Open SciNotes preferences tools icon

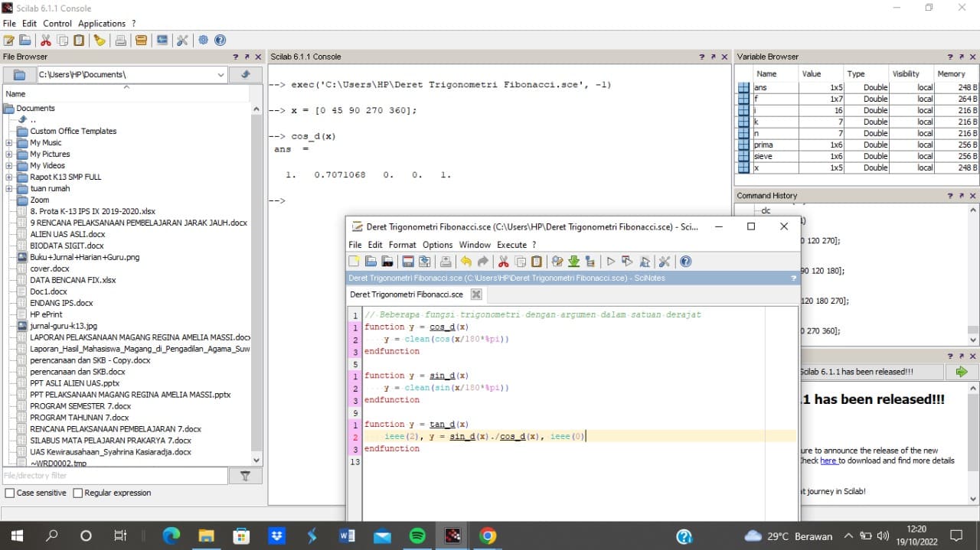coord(664,262)
